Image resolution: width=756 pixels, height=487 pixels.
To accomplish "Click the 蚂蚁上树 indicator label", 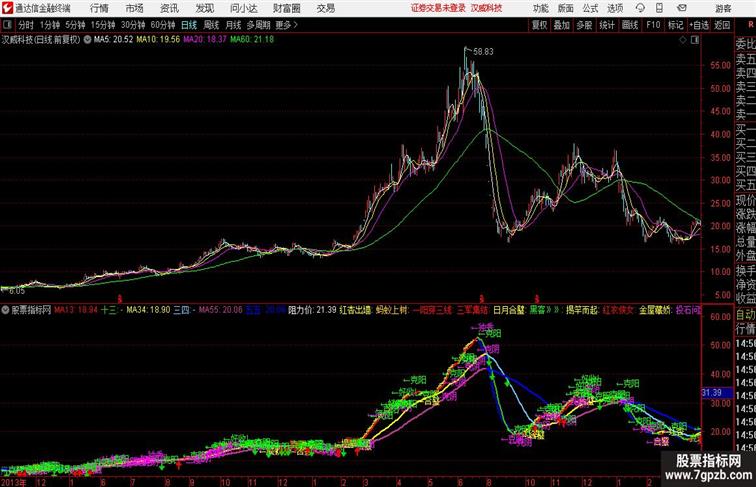I will pos(392,310).
